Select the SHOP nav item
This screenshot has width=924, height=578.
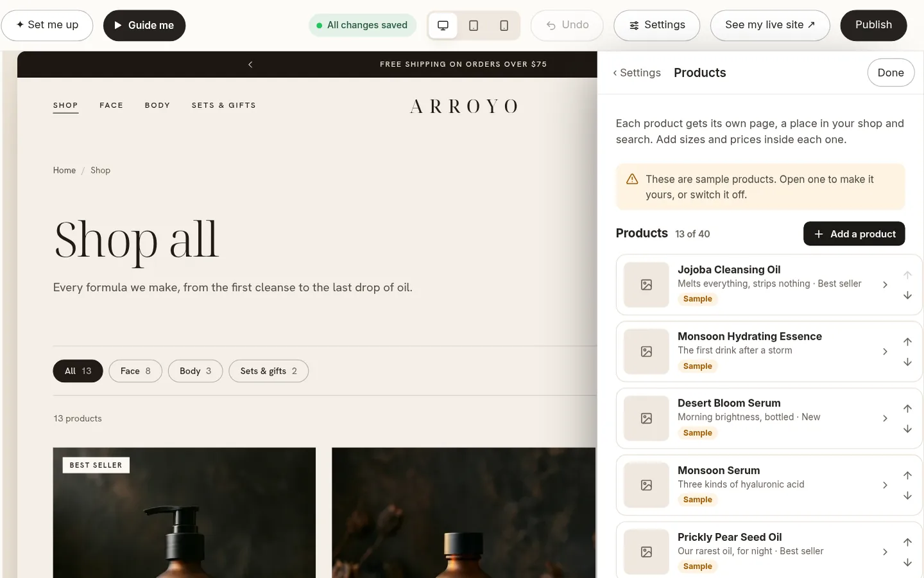coord(65,105)
